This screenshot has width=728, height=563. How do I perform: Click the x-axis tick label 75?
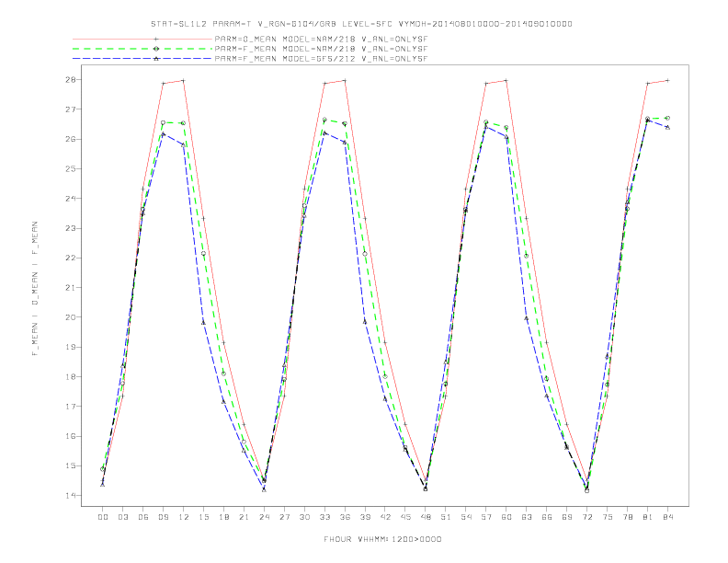point(608,517)
